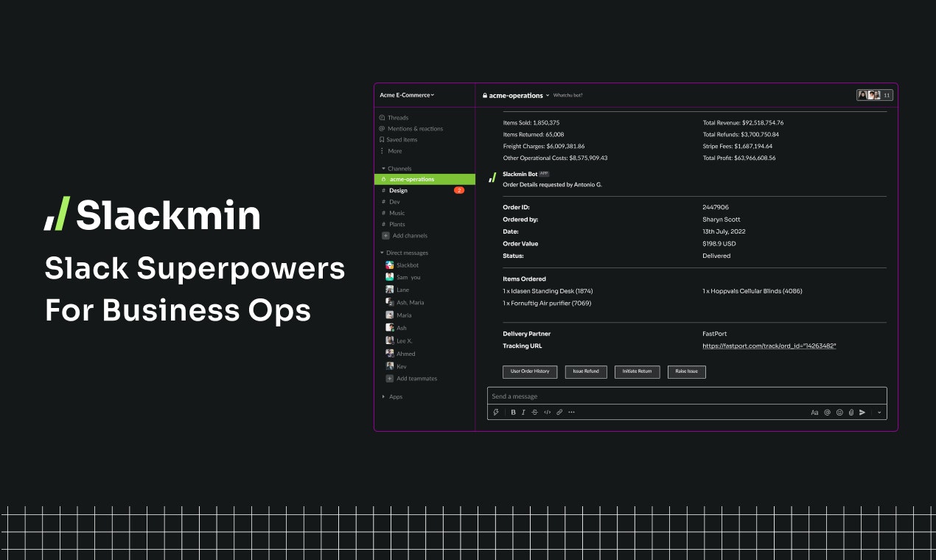Toggle strikethrough formatting in composer
This screenshot has width=936, height=560.
[534, 413]
